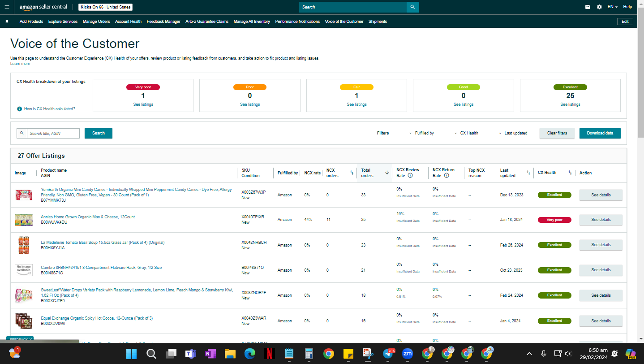Click the NCX Return Rate info icon
Viewport: 644px width, 364px height.
447,176
